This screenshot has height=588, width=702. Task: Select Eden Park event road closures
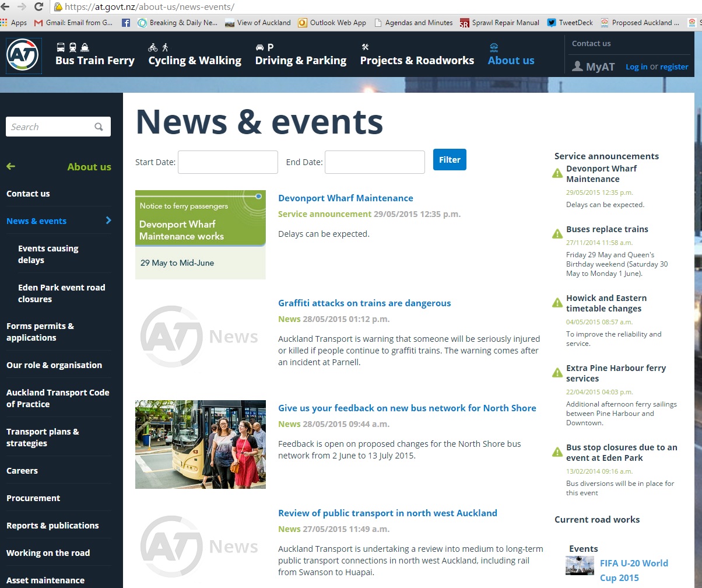pos(61,293)
